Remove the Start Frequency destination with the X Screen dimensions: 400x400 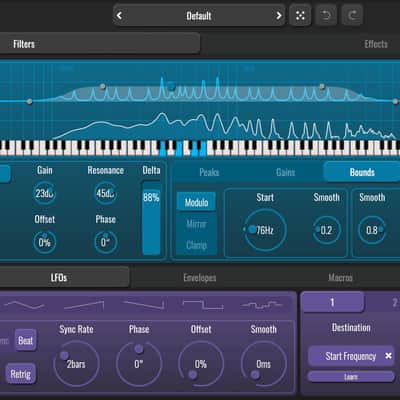click(388, 356)
